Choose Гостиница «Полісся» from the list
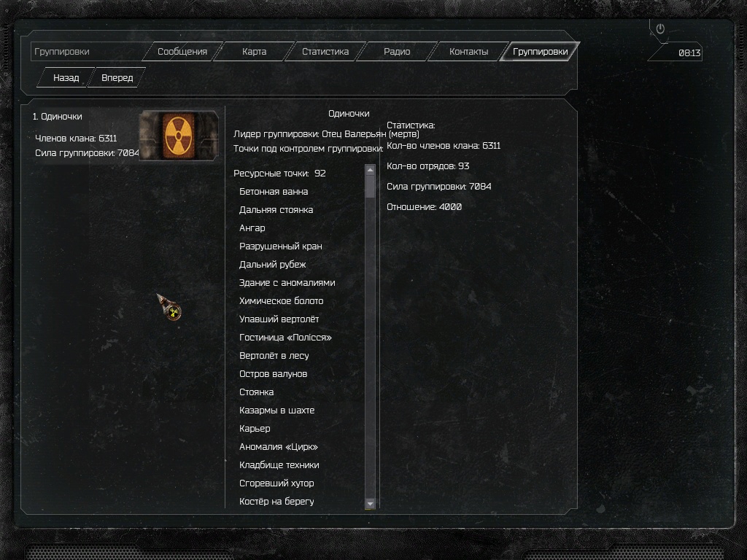The width and height of the screenshot is (747, 560). coord(285,337)
